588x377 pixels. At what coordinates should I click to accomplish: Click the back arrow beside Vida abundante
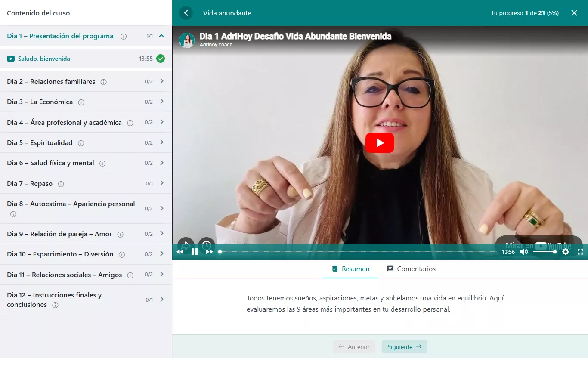click(186, 13)
